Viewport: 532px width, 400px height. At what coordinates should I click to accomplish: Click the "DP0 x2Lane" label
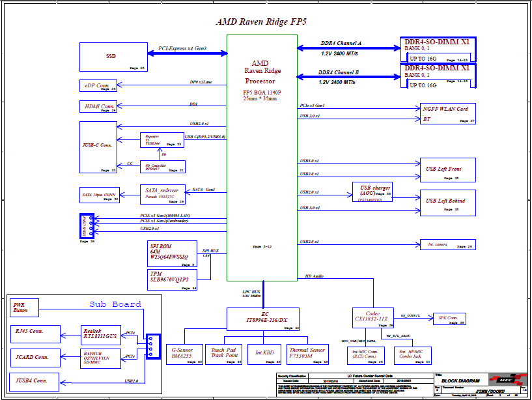(x=201, y=82)
